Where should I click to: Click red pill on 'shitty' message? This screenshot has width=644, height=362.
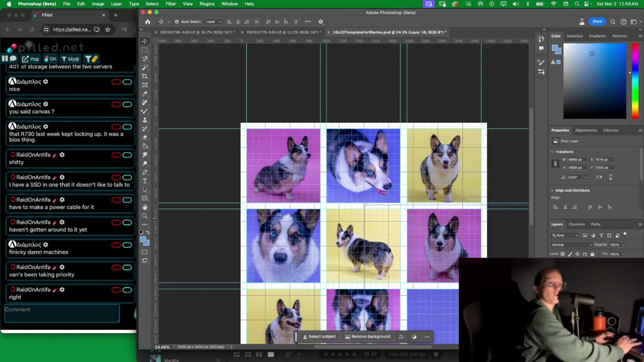coord(116,155)
